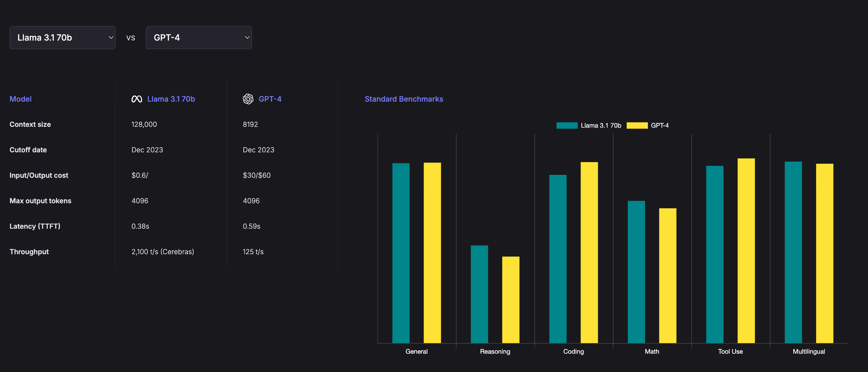Click the Model column header
868x372 pixels.
click(21, 99)
